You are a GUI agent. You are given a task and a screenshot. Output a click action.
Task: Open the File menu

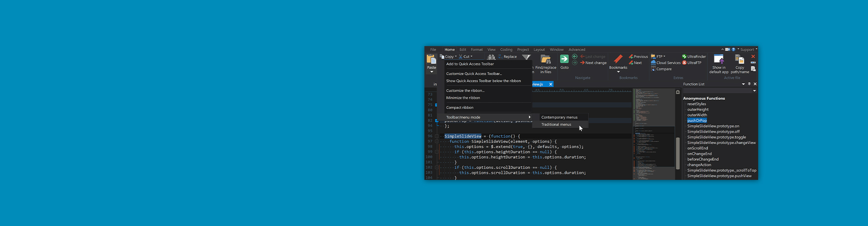coord(433,50)
